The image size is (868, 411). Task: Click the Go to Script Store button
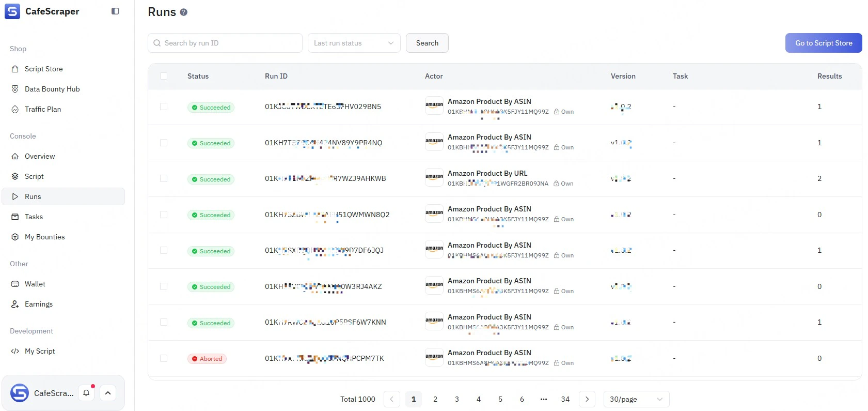[x=824, y=43]
